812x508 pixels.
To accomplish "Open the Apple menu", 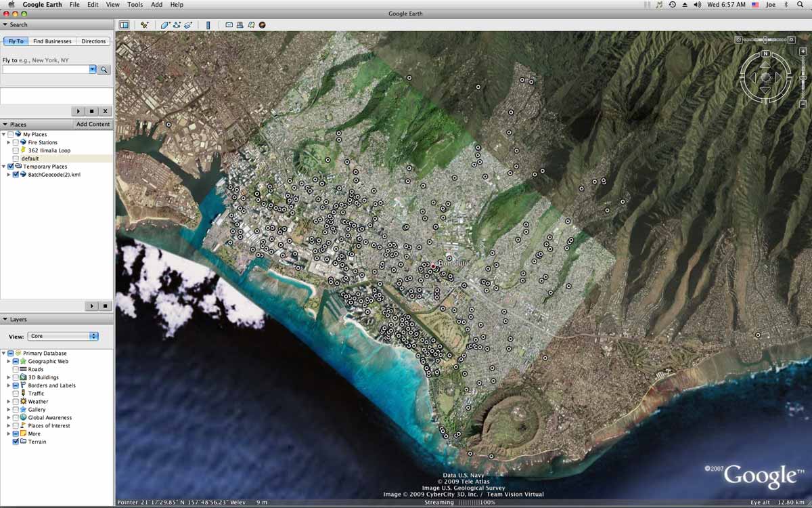I will [x=12, y=4].
